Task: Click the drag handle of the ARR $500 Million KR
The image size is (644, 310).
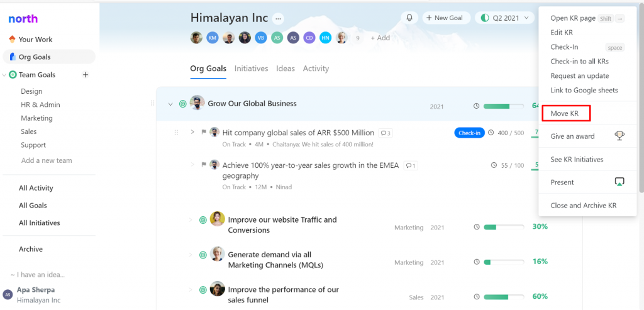Action: point(177,133)
